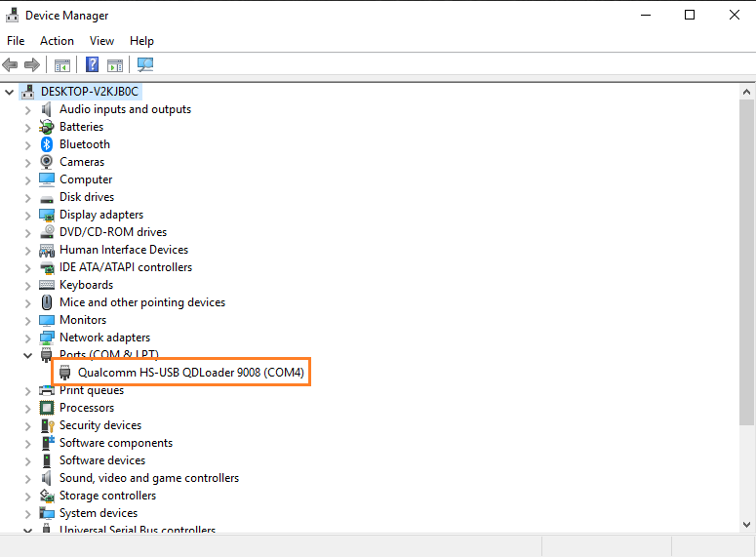Open the Action menu
Screen dimensions: 756x557
pos(57,41)
